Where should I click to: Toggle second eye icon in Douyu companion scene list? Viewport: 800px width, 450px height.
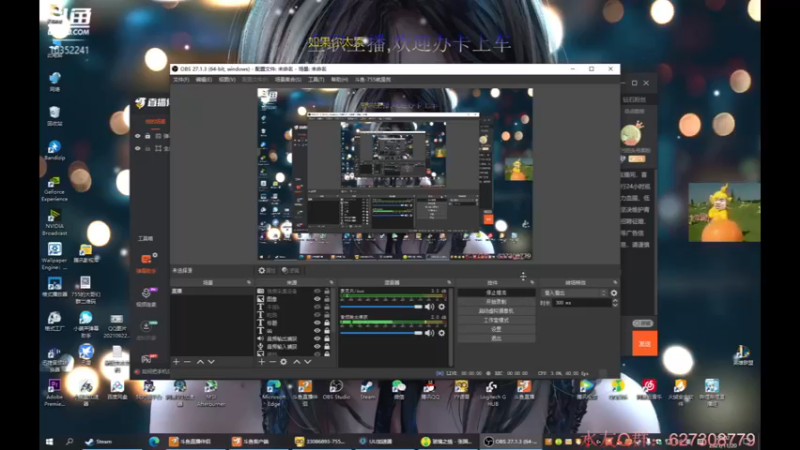pyautogui.click(x=138, y=148)
